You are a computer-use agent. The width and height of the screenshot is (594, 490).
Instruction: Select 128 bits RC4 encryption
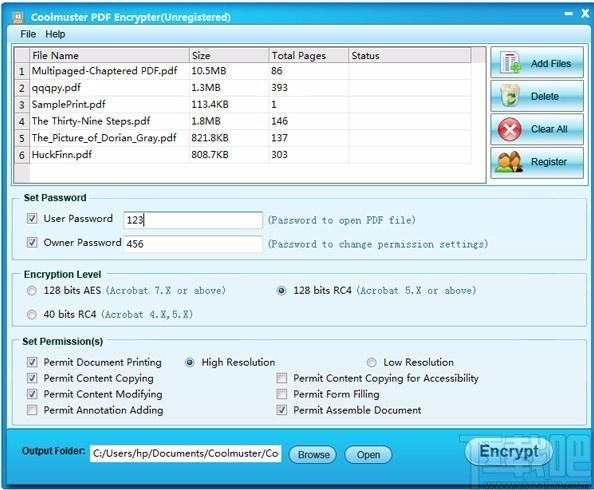click(x=281, y=291)
